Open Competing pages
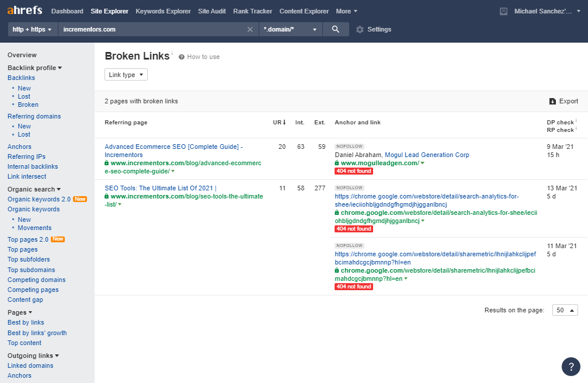Screen dimensions: 588x383 [33, 290]
